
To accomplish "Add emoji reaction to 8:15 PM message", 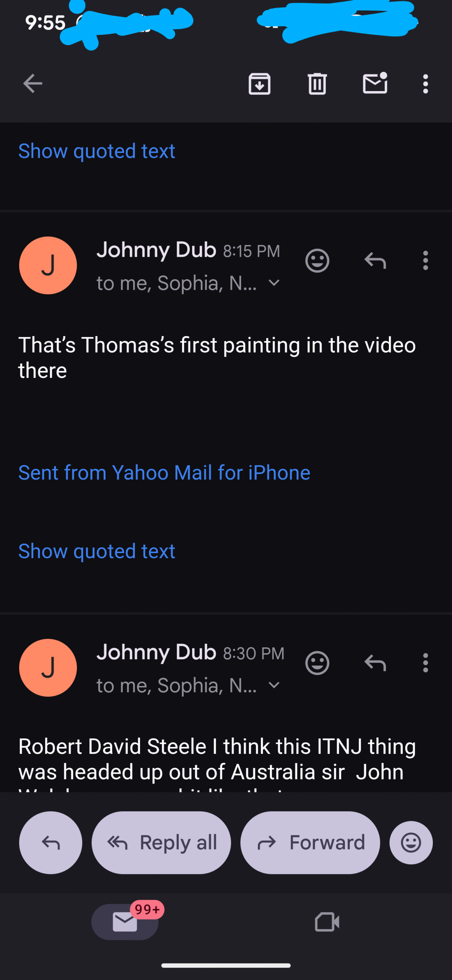I will coord(317,261).
